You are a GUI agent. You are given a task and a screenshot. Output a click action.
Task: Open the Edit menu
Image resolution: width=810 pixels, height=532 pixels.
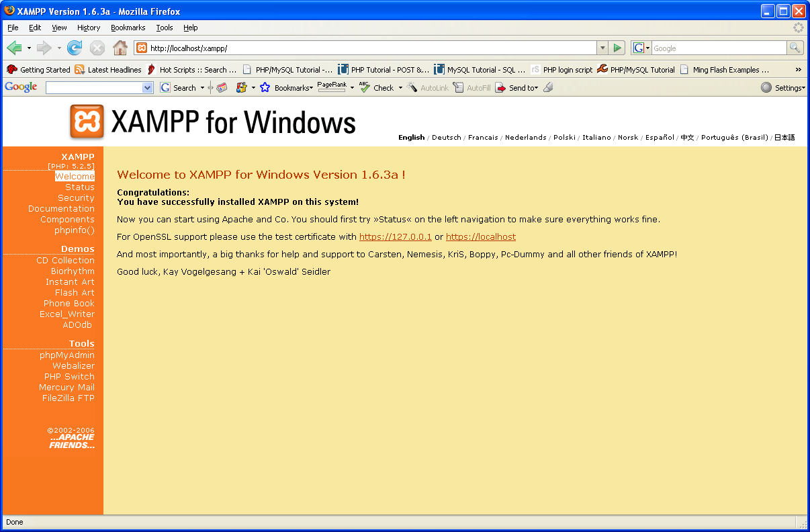(35, 28)
